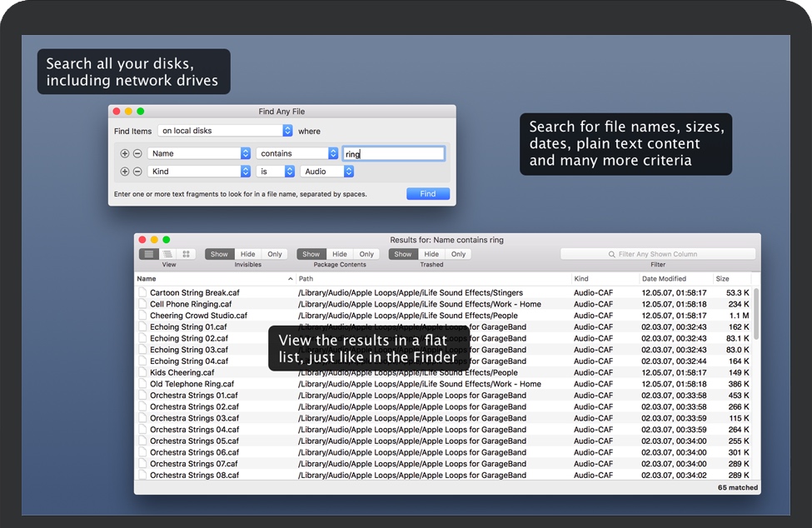
Task: Remove the Name criterion row
Action: pos(137,153)
